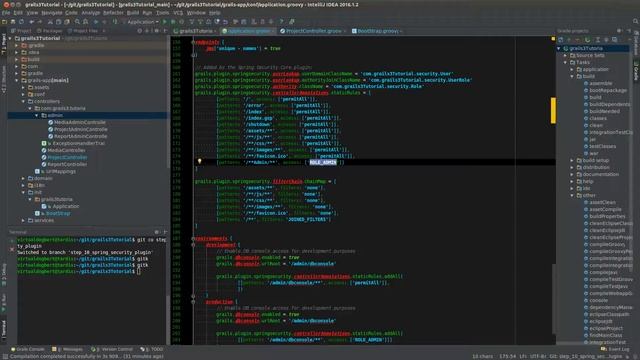
Task: Open the Open file folder toolbar icon
Action: tap(4, 22)
